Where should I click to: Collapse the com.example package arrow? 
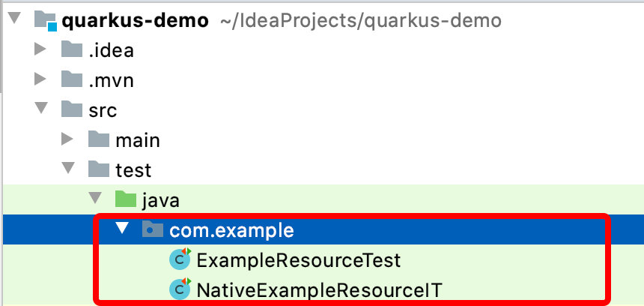click(123, 228)
